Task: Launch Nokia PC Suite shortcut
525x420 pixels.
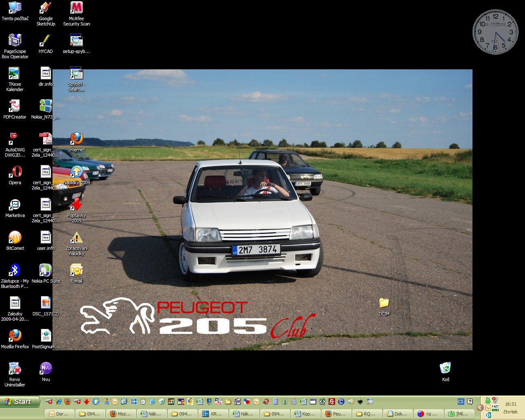Action: [x=46, y=270]
